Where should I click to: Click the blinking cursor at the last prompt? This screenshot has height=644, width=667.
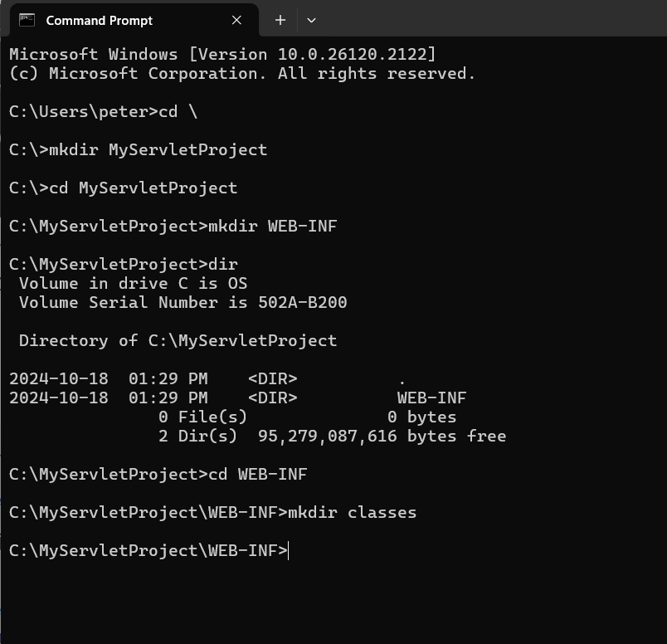point(289,551)
